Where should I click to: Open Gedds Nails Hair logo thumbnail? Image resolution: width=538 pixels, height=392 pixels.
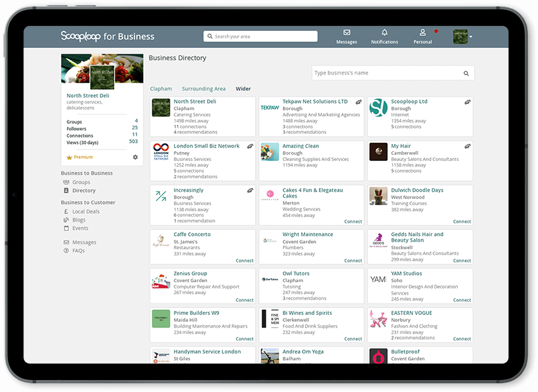pyautogui.click(x=378, y=240)
